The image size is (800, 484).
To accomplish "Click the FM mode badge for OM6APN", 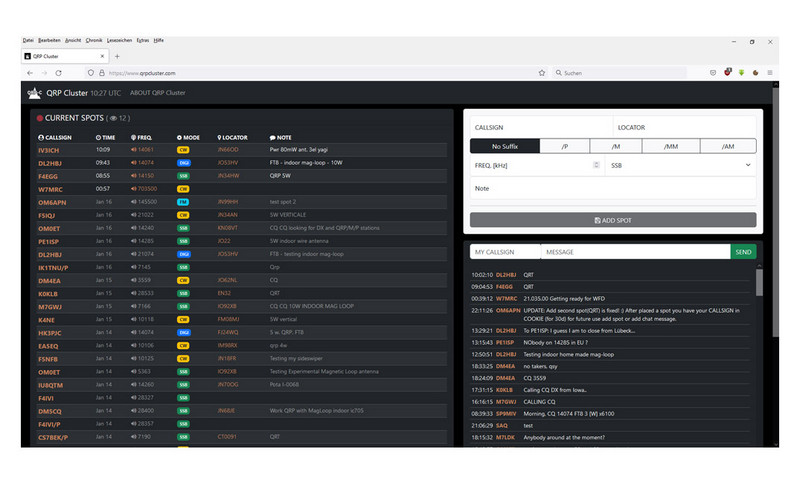I will (x=183, y=202).
